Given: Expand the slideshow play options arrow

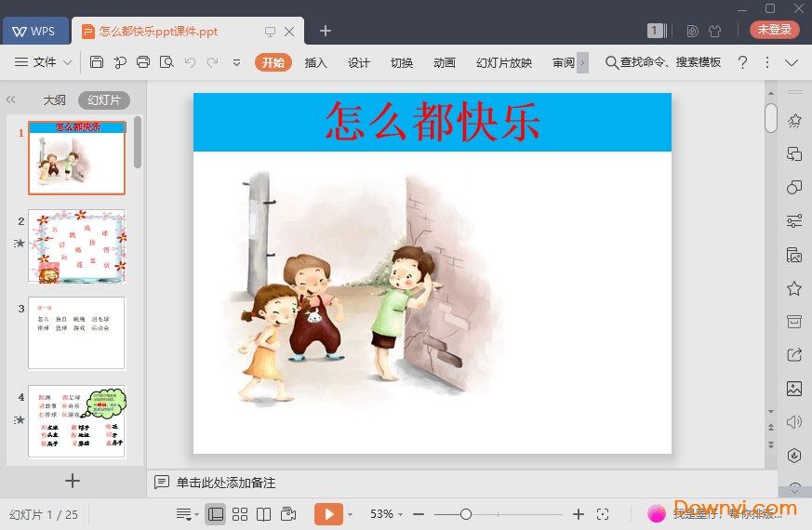Looking at the screenshot, I should pyautogui.click(x=350, y=514).
